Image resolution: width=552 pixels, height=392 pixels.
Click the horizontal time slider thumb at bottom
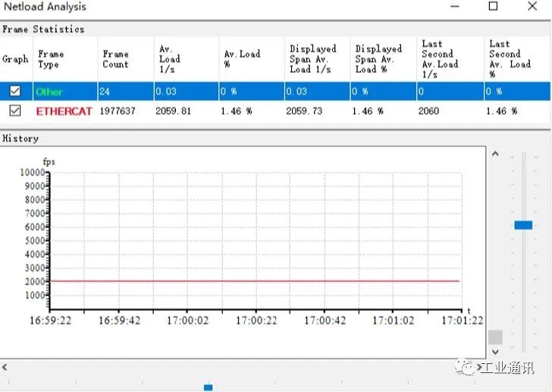(x=208, y=387)
